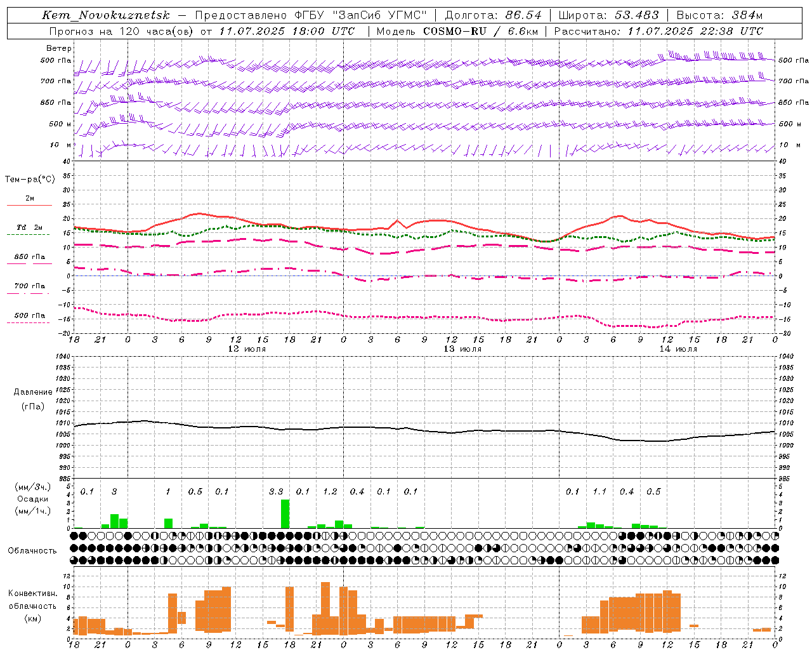Click the Ветер section label

click(x=59, y=48)
